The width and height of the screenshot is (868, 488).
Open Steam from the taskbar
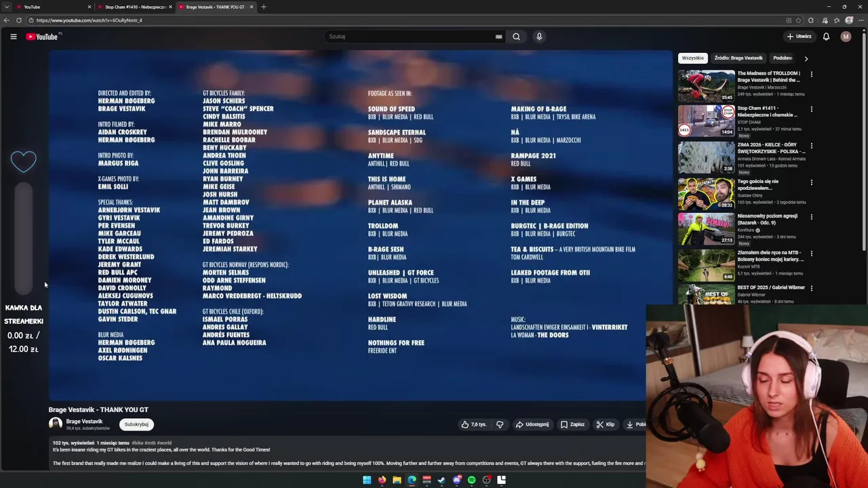tap(441, 480)
